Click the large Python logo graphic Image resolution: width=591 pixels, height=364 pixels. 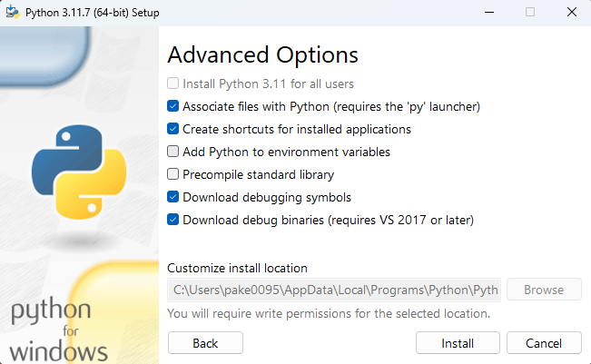(76, 172)
